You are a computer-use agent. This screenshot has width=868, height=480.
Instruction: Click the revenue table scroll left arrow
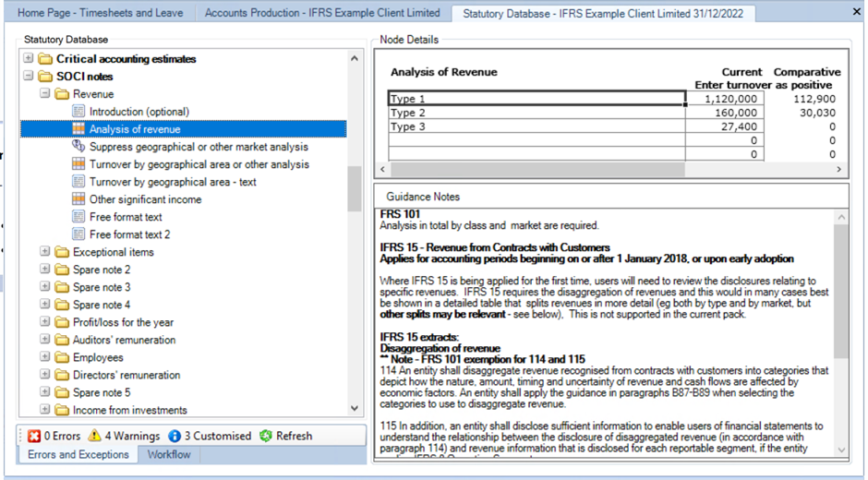click(x=382, y=170)
